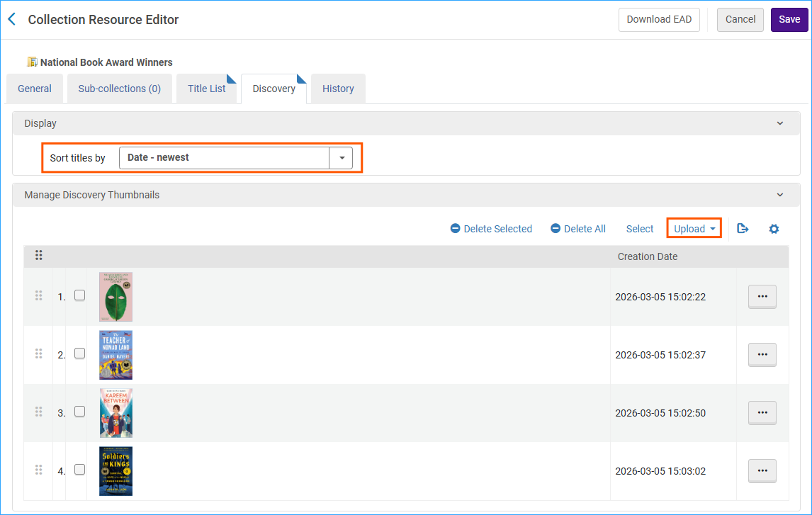Open the Upload dropdown menu
The image size is (812, 515).
[693, 228]
